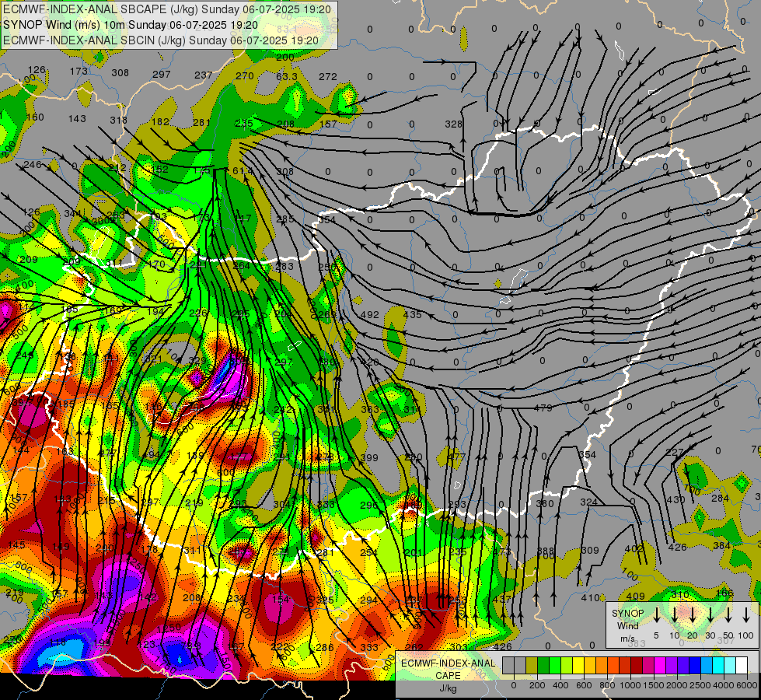Click the '328' value on the map
Image resolution: width=761 pixels, height=700 pixels.
point(453,124)
